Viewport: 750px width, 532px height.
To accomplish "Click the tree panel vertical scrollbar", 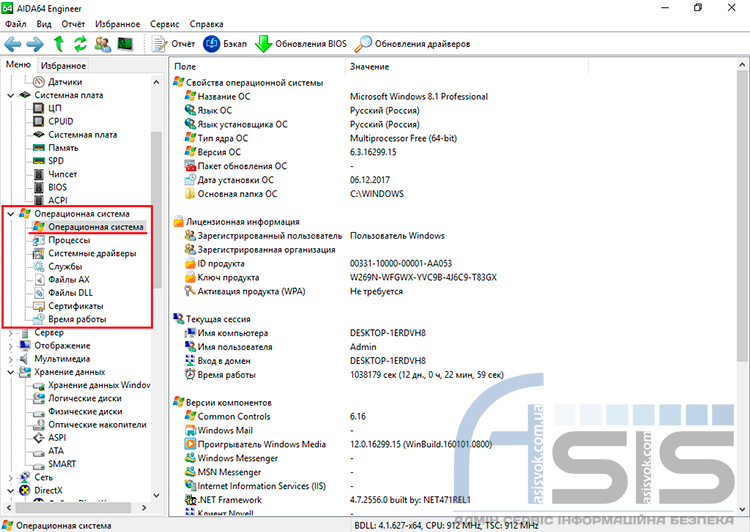I will tap(156, 211).
